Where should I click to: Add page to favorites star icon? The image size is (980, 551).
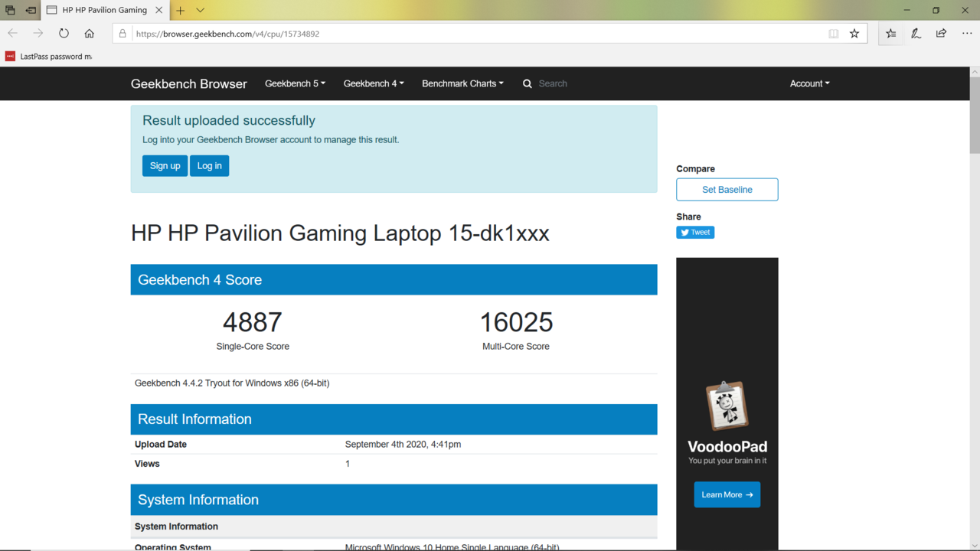click(854, 34)
